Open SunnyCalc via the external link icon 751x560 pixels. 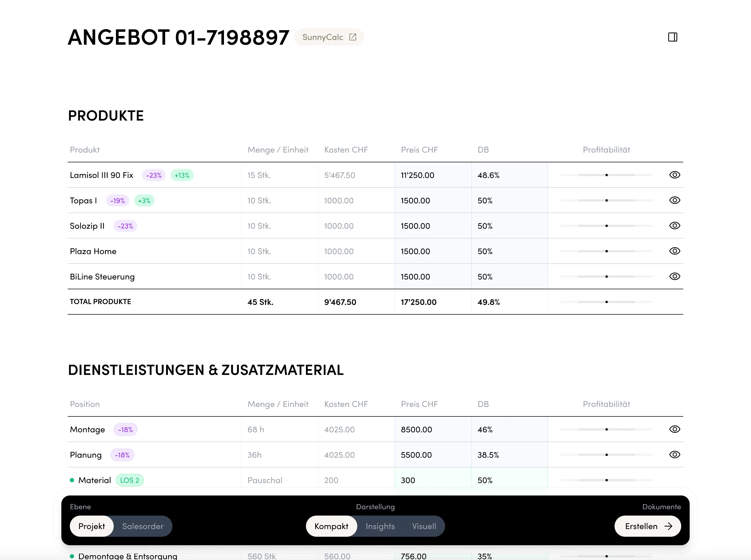pyautogui.click(x=353, y=37)
